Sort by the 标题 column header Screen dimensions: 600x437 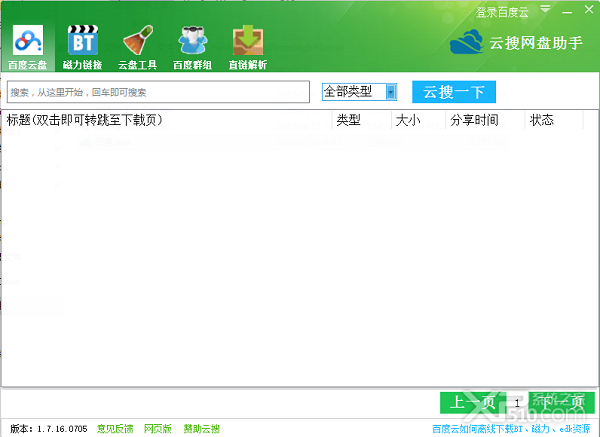click(x=168, y=120)
